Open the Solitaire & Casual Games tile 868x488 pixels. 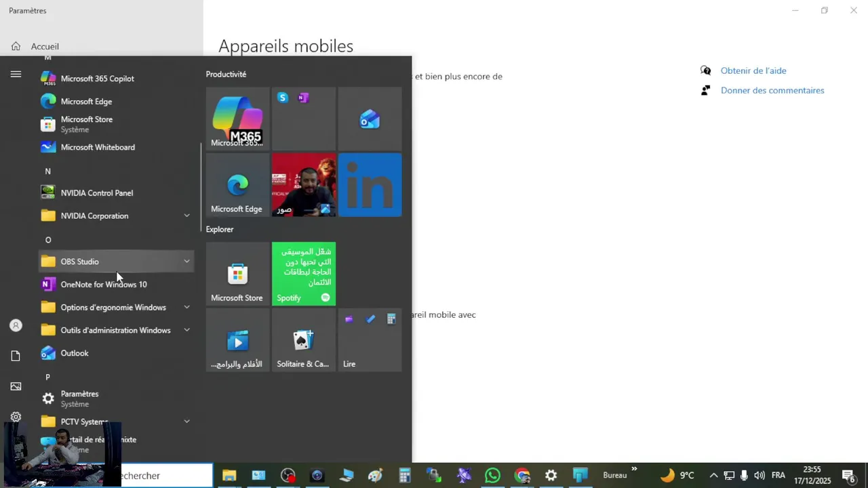click(304, 340)
